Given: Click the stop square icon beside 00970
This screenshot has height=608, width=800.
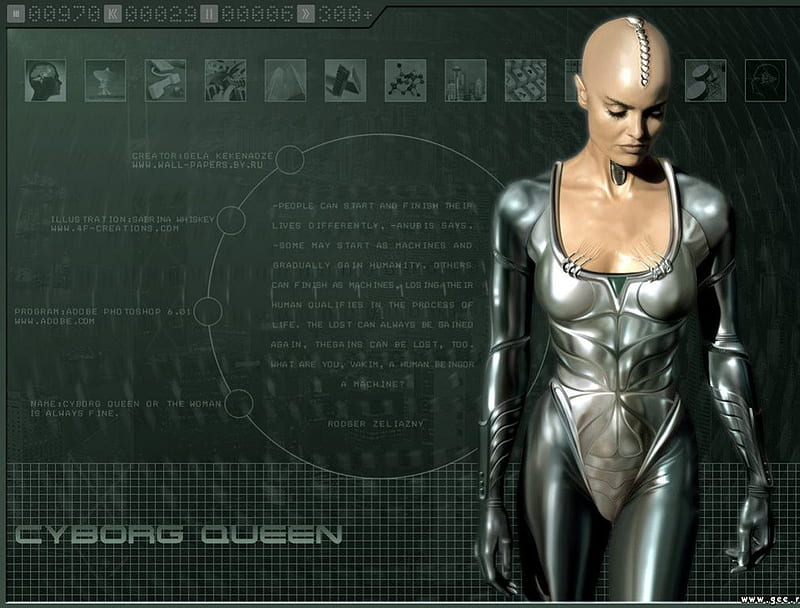Looking at the screenshot, I should coord(16,14).
